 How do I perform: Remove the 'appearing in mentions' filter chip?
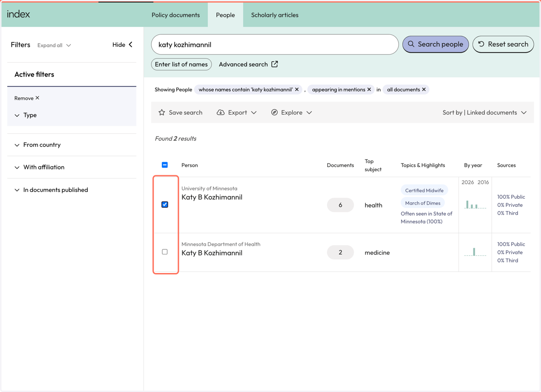pos(369,90)
